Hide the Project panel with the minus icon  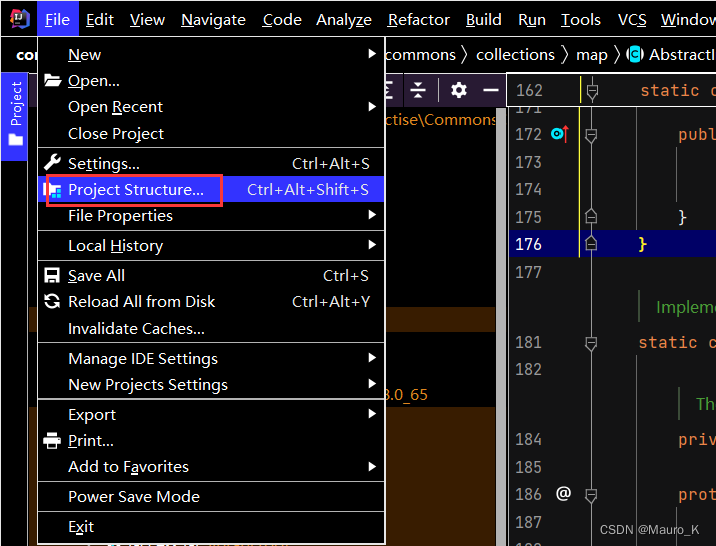[490, 90]
